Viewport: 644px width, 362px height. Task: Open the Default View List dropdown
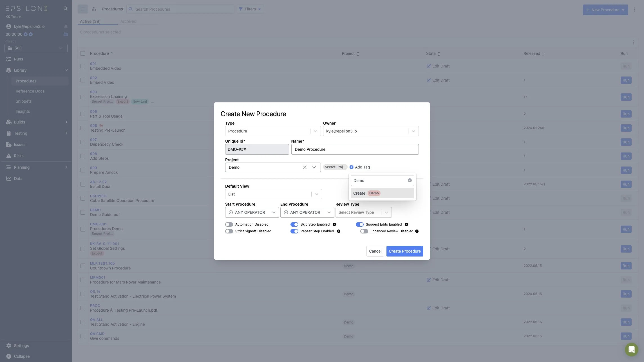273,194
